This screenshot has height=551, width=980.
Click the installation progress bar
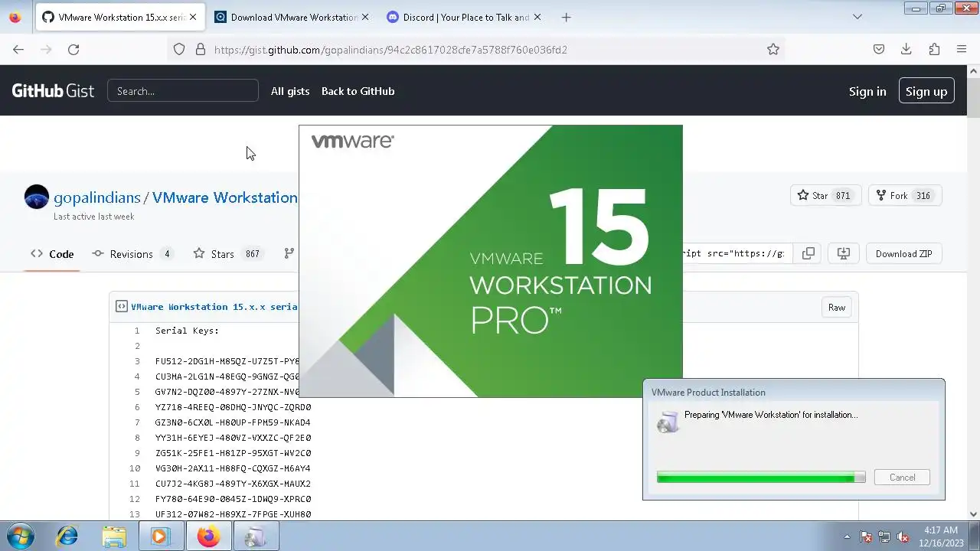(x=761, y=477)
